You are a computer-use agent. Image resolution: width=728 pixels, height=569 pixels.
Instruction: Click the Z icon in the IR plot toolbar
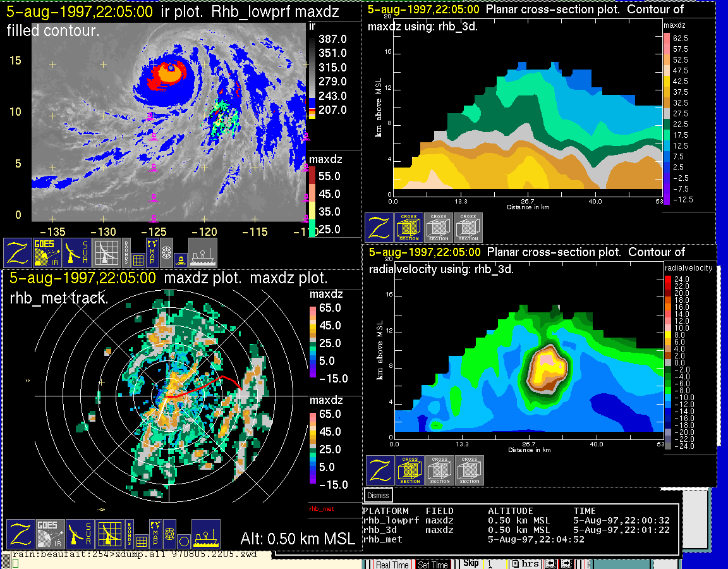[18, 253]
